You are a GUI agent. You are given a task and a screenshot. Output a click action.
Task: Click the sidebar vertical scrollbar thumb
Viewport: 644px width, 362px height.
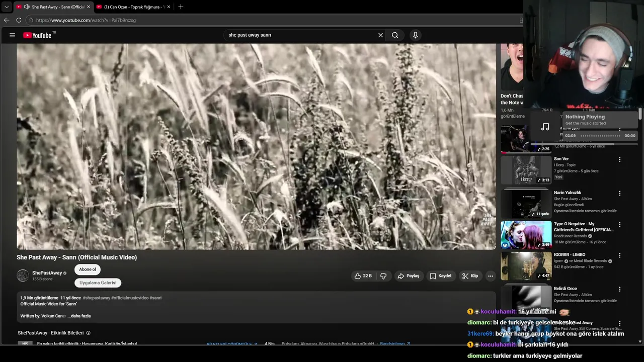[640, 114]
